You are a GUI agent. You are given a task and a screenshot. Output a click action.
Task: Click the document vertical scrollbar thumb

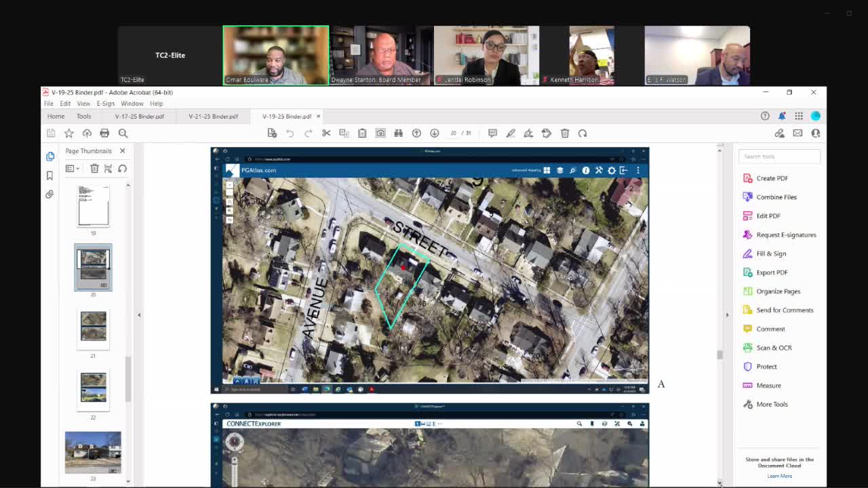pyautogui.click(x=719, y=354)
